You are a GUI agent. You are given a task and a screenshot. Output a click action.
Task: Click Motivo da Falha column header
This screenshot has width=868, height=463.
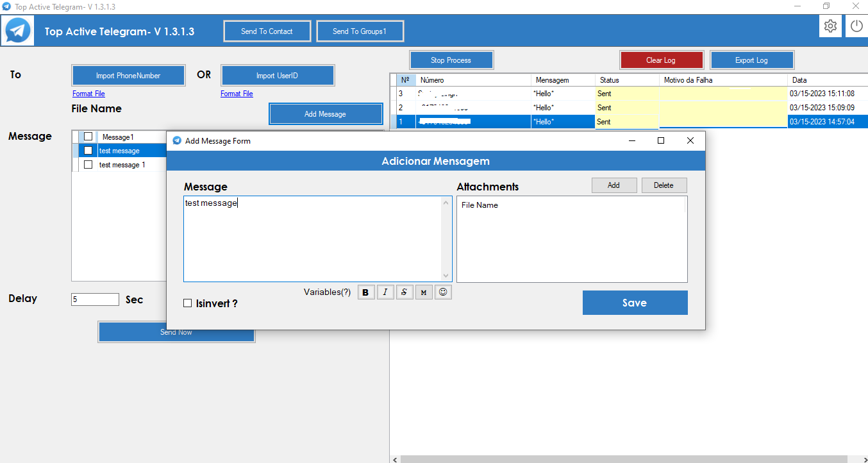click(x=723, y=80)
